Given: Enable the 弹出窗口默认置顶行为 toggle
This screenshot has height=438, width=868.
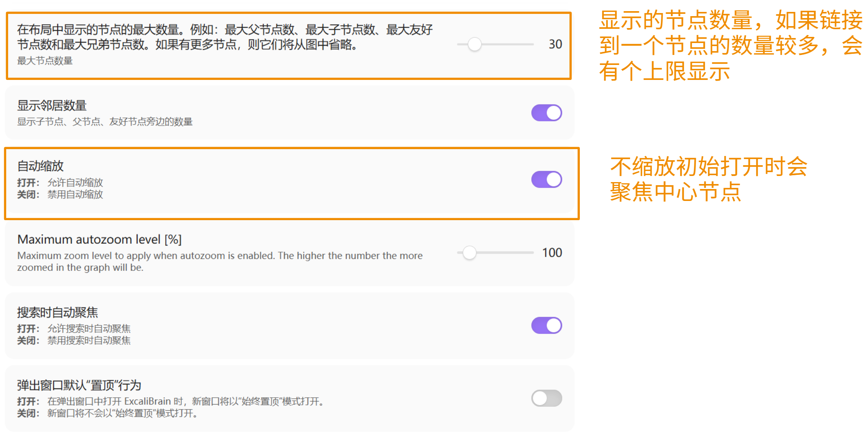Looking at the screenshot, I should [546, 398].
